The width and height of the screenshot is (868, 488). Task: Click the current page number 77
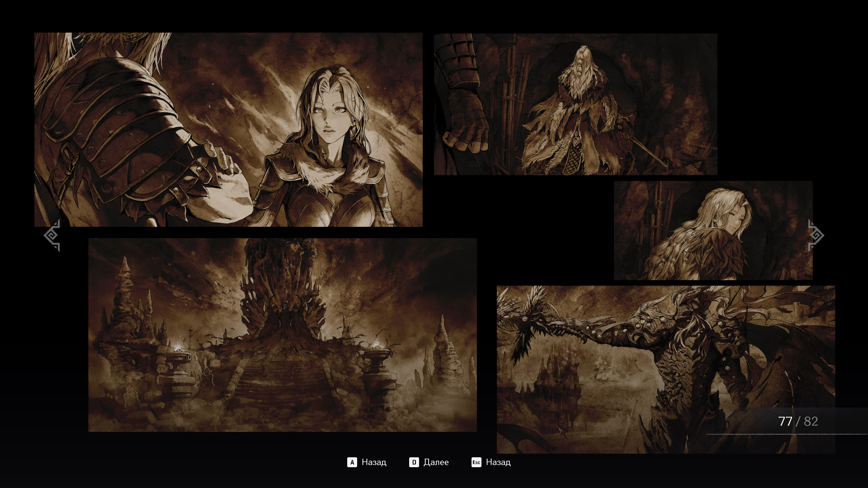pyautogui.click(x=785, y=422)
